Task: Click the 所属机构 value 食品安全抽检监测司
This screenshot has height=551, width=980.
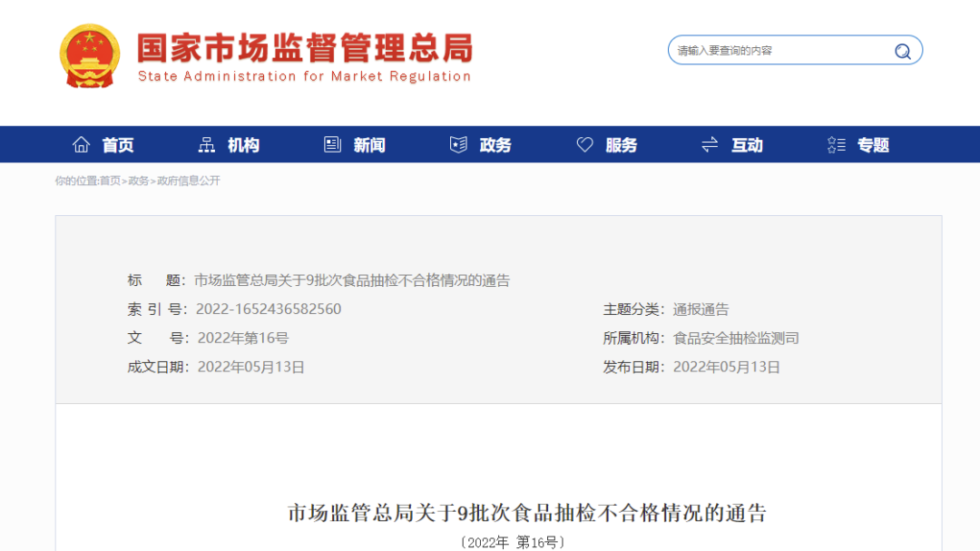Action: (736, 339)
